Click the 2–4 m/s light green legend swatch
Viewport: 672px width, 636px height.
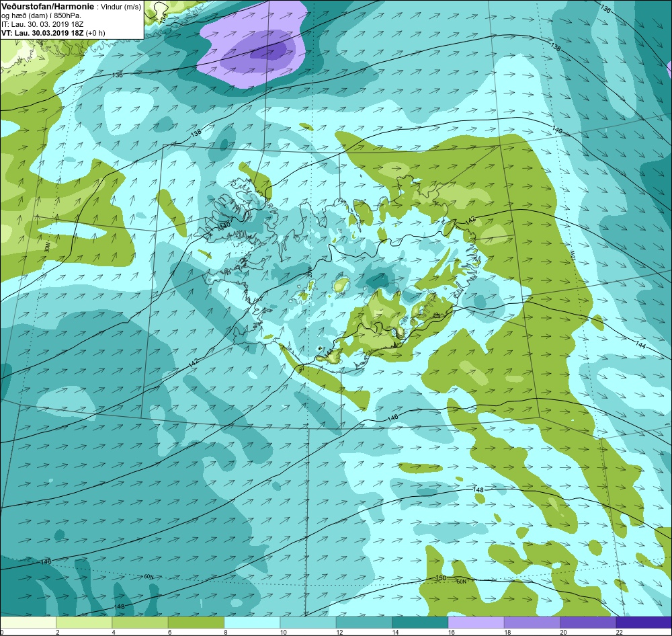tap(84, 623)
